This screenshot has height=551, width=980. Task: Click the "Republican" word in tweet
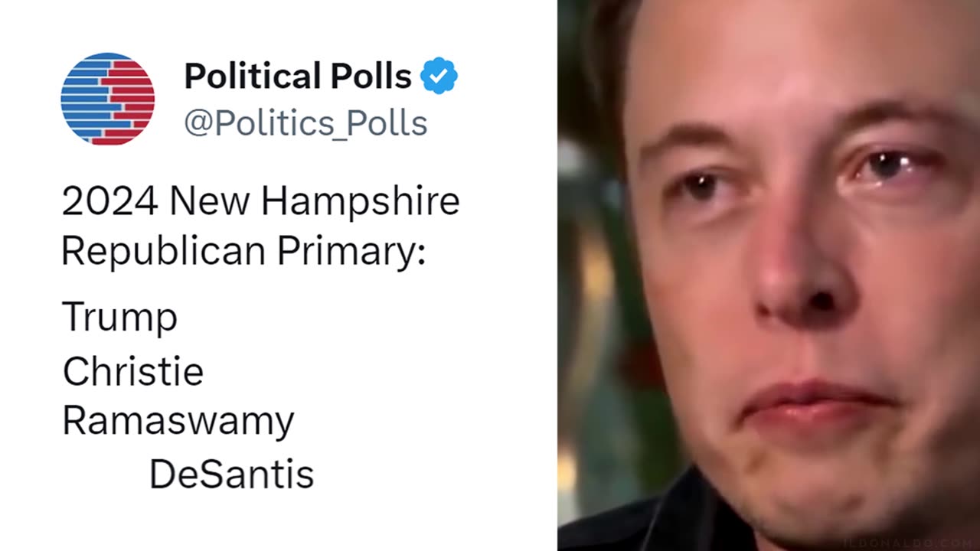pyautogui.click(x=165, y=252)
